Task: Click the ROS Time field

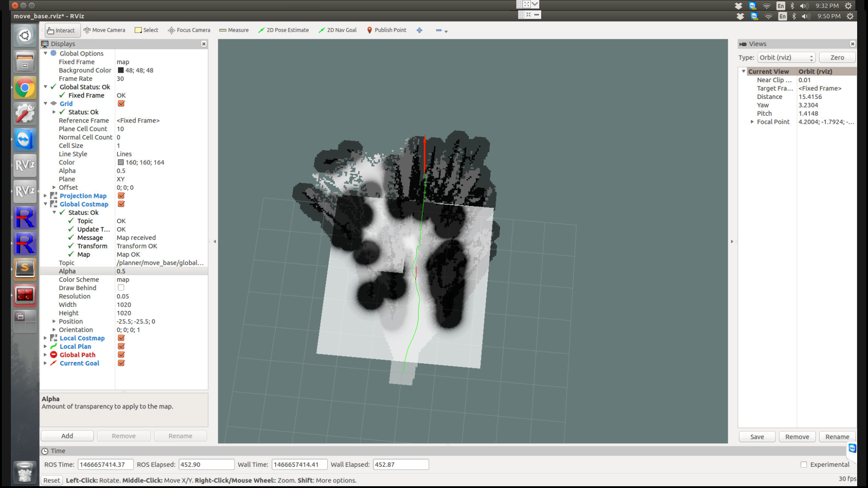Action: 105,465
